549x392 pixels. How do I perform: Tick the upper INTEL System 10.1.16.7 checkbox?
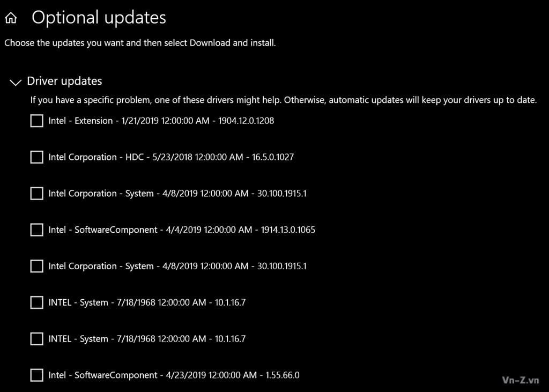[36, 302]
